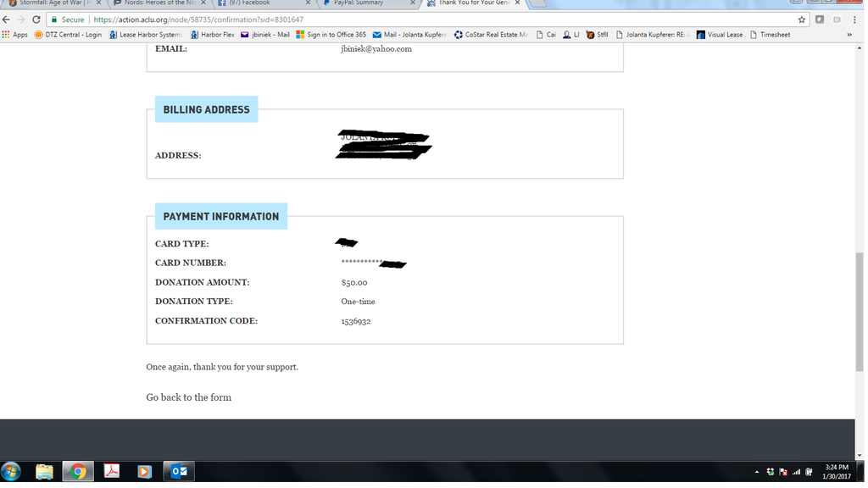Click the browser Back arrow
The image size is (868, 488).
pyautogui.click(x=7, y=19)
